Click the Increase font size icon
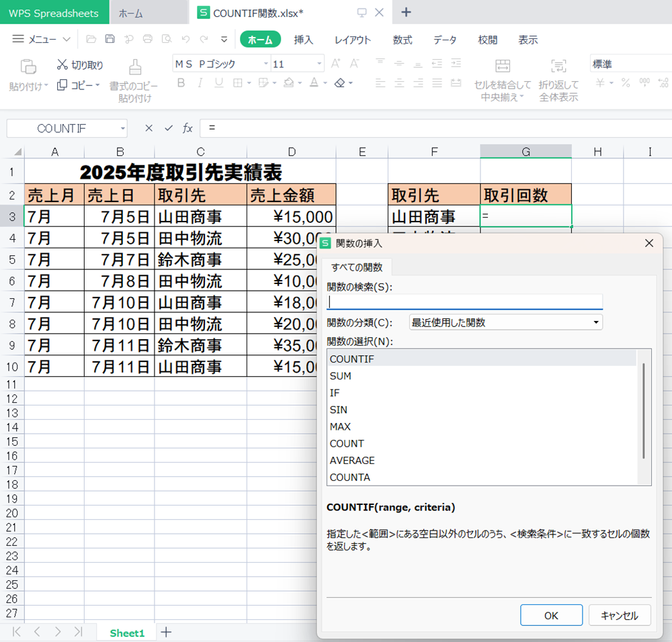This screenshot has width=672, height=642. (335, 64)
